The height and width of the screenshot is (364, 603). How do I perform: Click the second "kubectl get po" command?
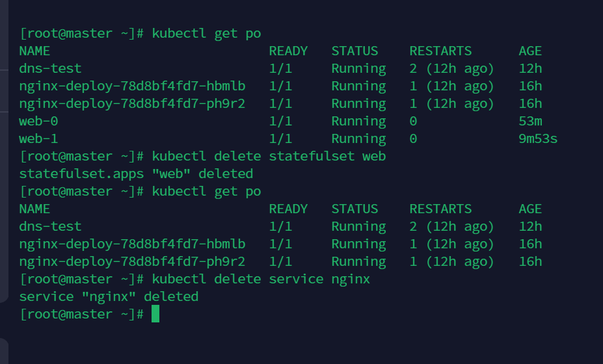206,191
